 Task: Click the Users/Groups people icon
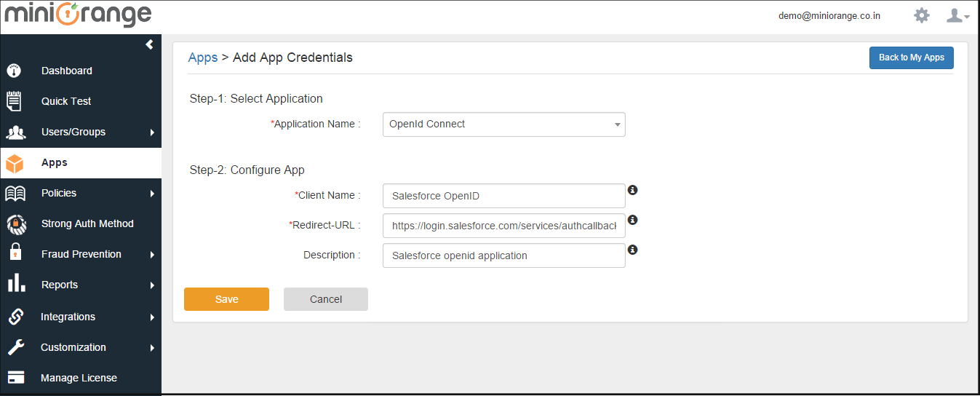click(15, 132)
